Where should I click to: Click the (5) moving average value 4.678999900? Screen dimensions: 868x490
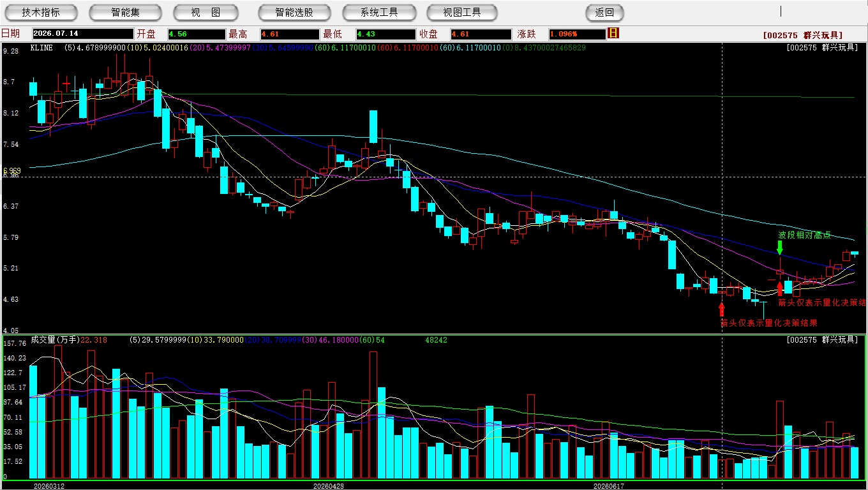(x=94, y=48)
